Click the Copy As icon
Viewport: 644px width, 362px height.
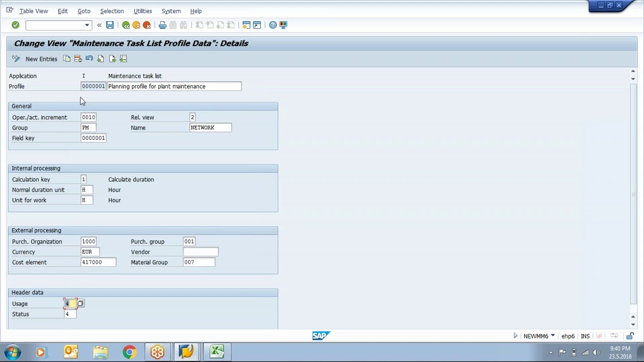[x=67, y=59]
